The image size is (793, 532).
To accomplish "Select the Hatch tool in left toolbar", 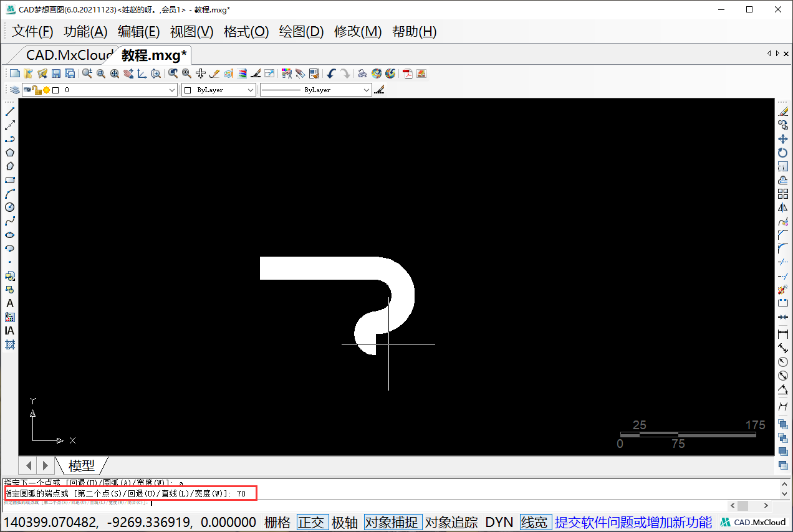I will (10, 344).
